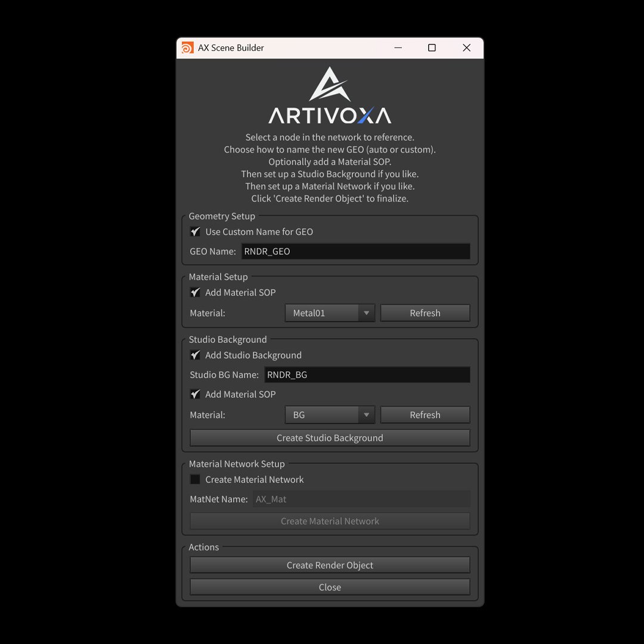Viewport: 644px width, 644px height.
Task: Open the BG material dropdown
Action: tap(330, 415)
